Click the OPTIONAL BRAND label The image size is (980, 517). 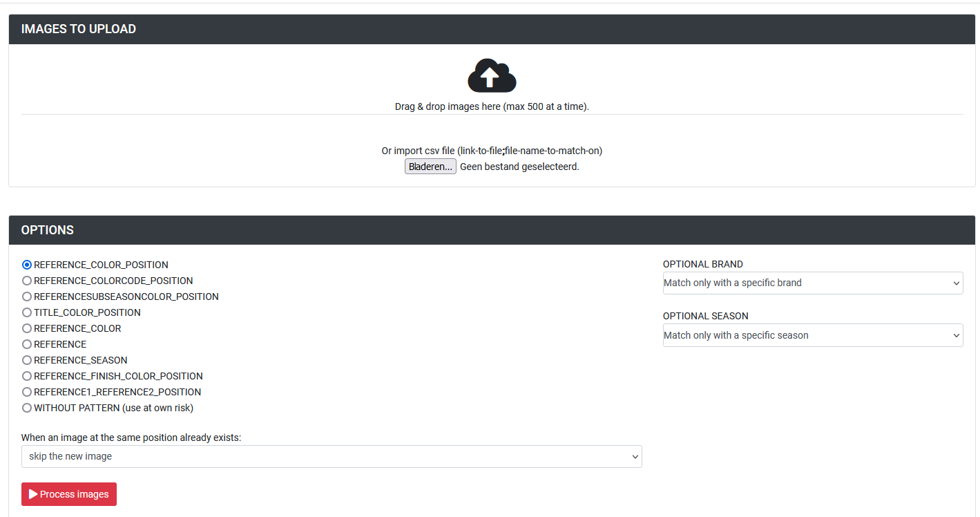[x=703, y=264]
